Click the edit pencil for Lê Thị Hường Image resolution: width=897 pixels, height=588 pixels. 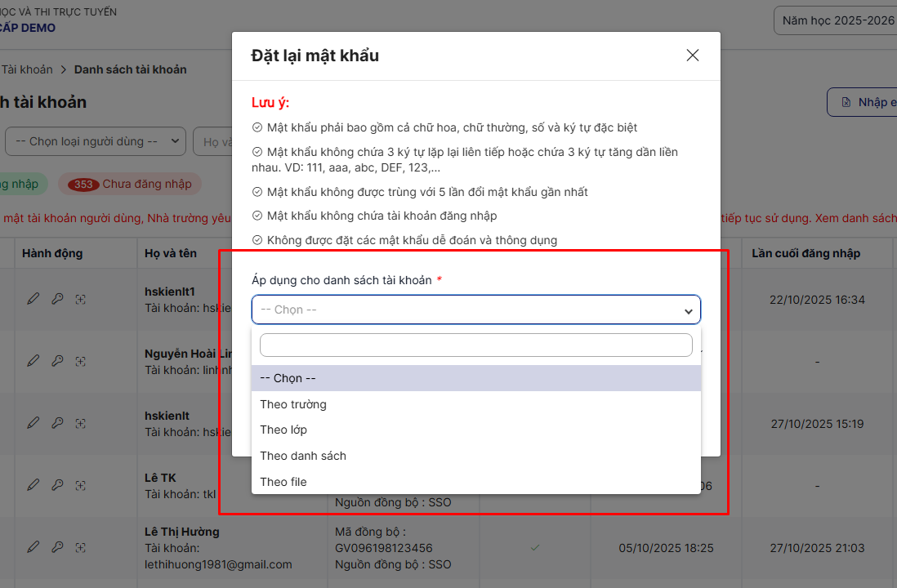[x=33, y=547]
